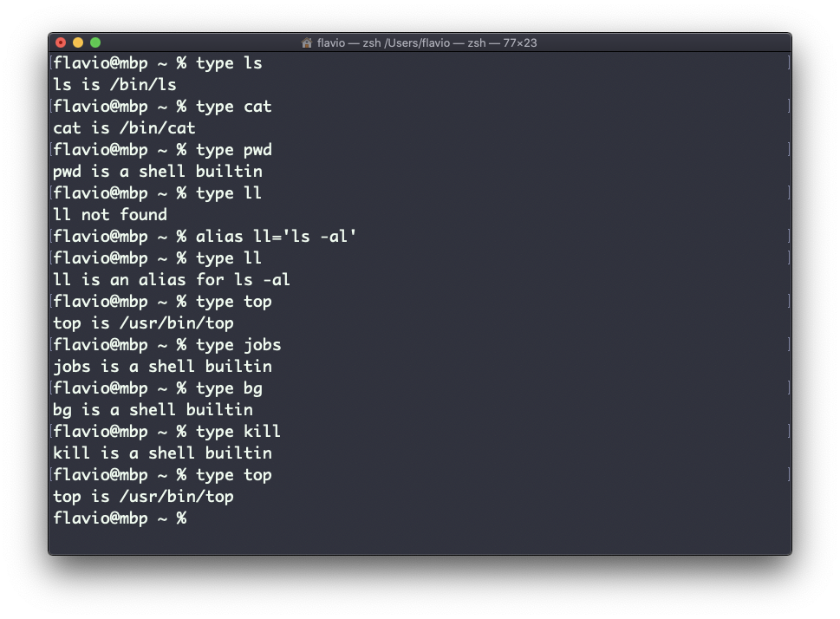The image size is (840, 619).
Task: Click the home folder icon in title bar
Action: (x=307, y=42)
